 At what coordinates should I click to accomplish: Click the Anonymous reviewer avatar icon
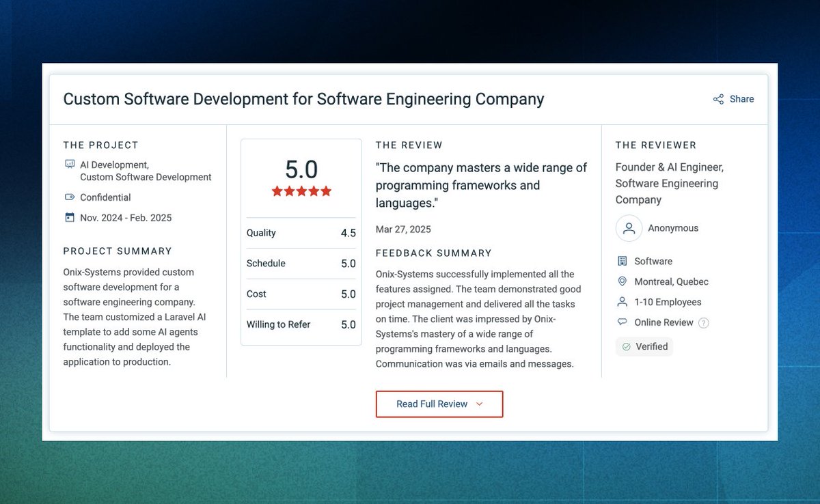629,228
